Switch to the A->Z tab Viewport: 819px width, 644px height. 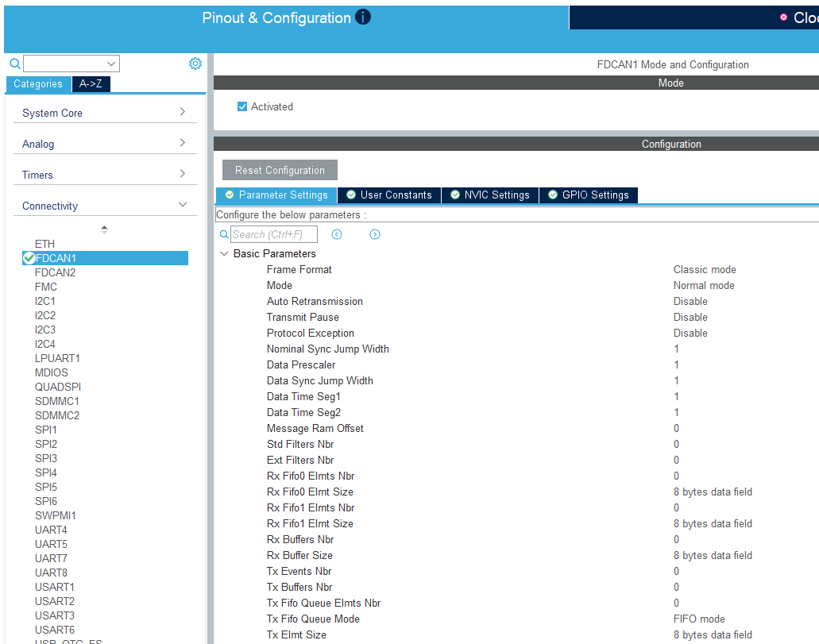[x=91, y=84]
